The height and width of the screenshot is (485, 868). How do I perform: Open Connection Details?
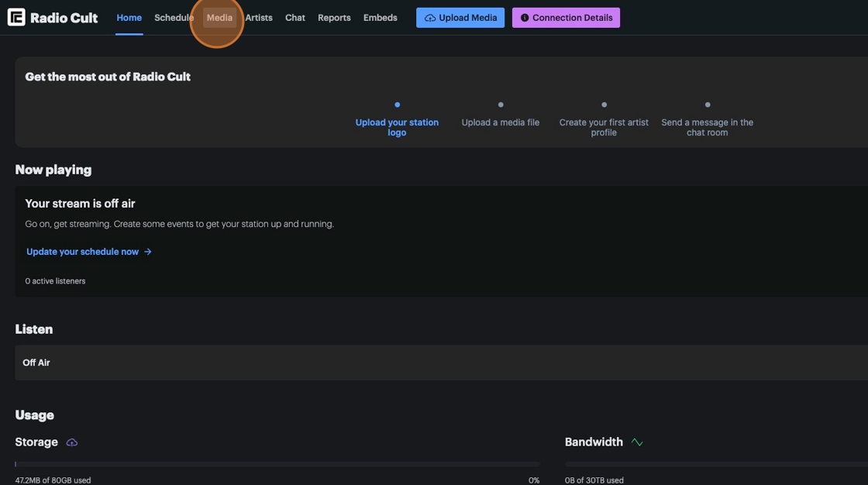[566, 18]
